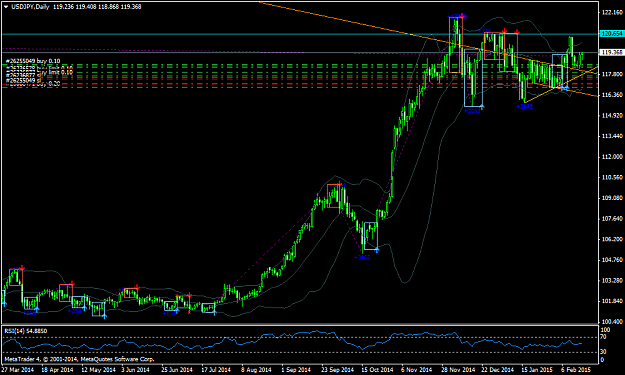Click the 17 Jul 2014 date label
Image resolution: width=625 pixels, height=375 pixels.
coord(216,369)
